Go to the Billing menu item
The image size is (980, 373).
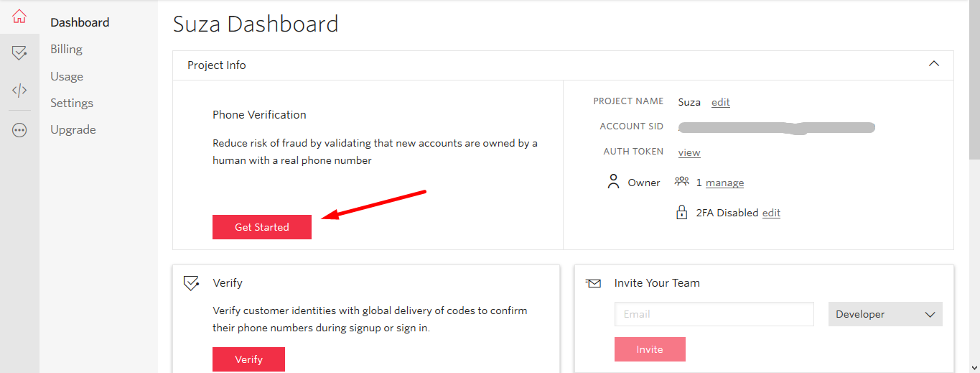click(x=66, y=49)
